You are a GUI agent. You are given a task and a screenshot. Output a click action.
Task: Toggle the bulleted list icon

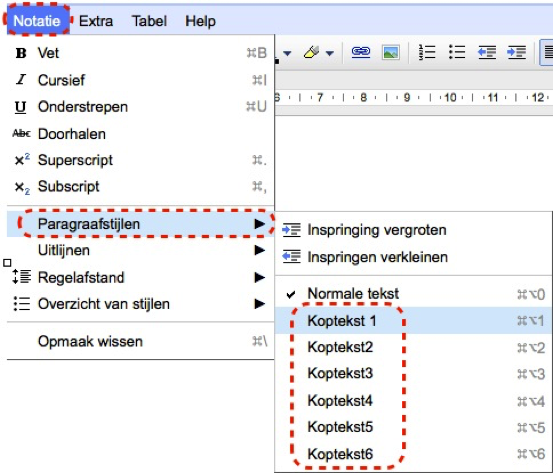coord(457,53)
